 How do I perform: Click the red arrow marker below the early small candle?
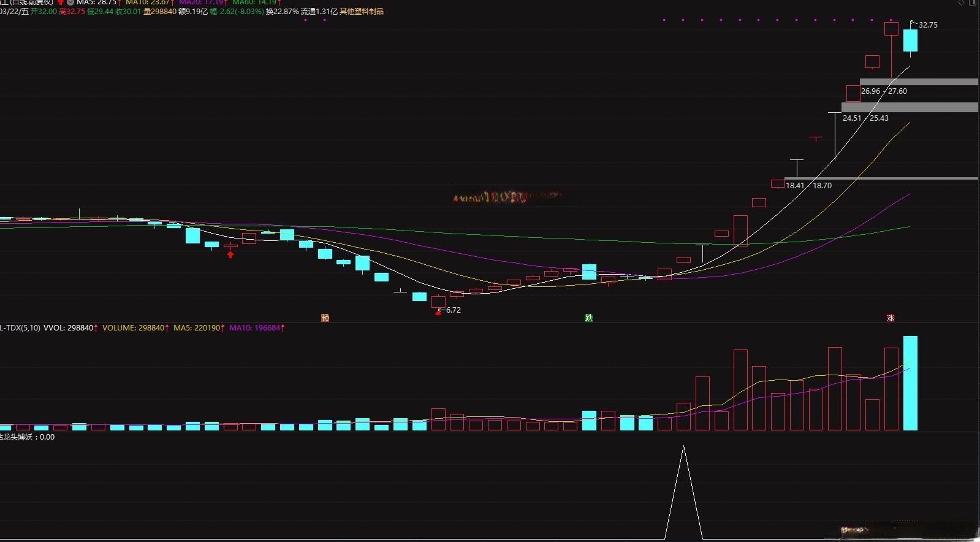230,254
